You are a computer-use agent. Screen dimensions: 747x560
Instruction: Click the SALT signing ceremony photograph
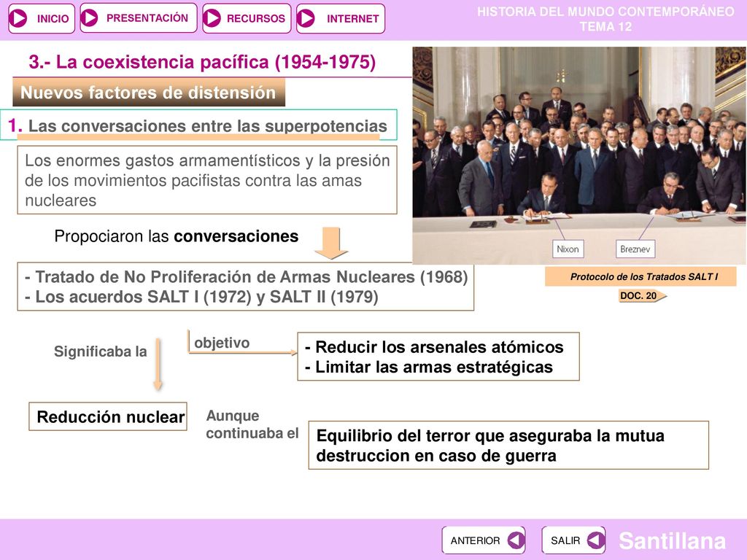point(578,155)
